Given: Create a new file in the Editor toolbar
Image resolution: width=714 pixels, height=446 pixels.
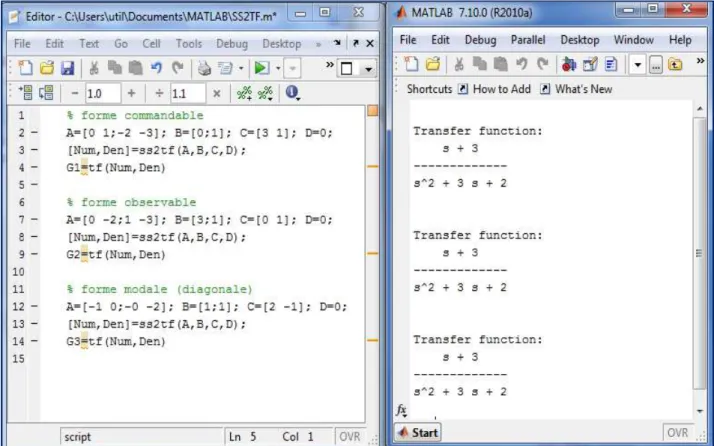Looking at the screenshot, I should point(26,68).
